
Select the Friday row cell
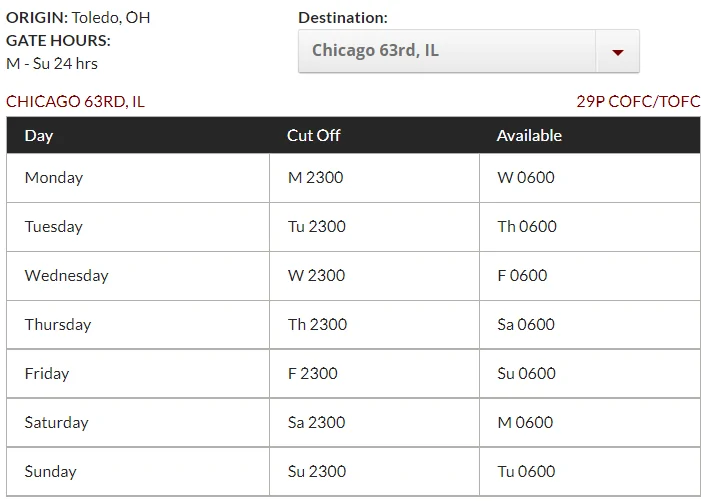[138, 374]
